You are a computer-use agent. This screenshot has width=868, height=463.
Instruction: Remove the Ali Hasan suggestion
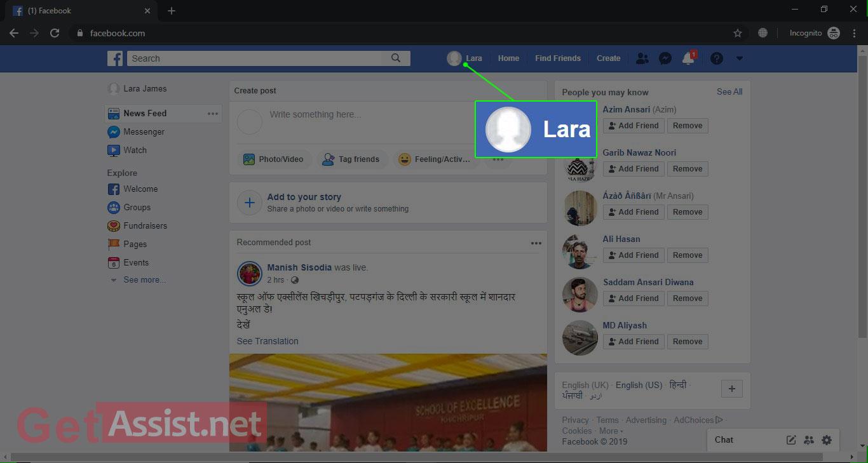coord(688,255)
